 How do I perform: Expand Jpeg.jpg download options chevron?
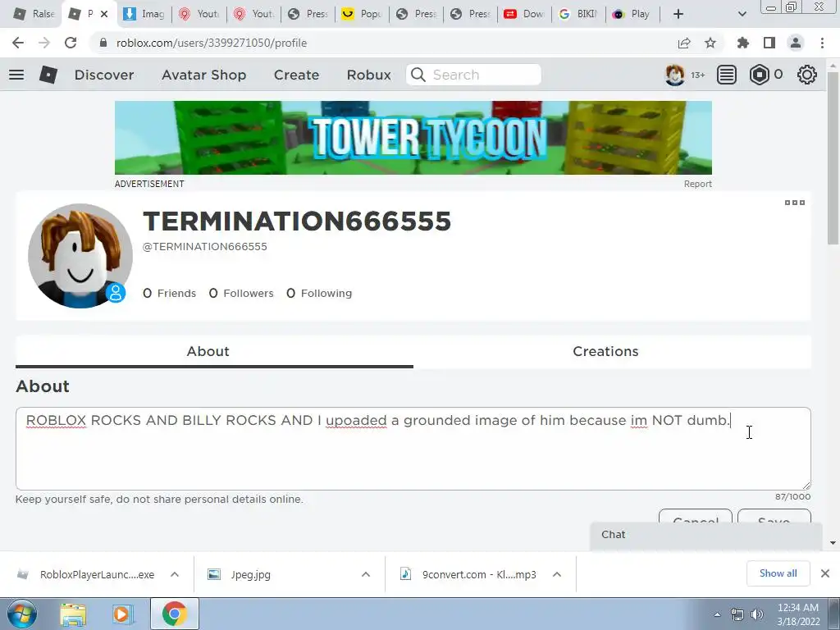[x=366, y=574]
